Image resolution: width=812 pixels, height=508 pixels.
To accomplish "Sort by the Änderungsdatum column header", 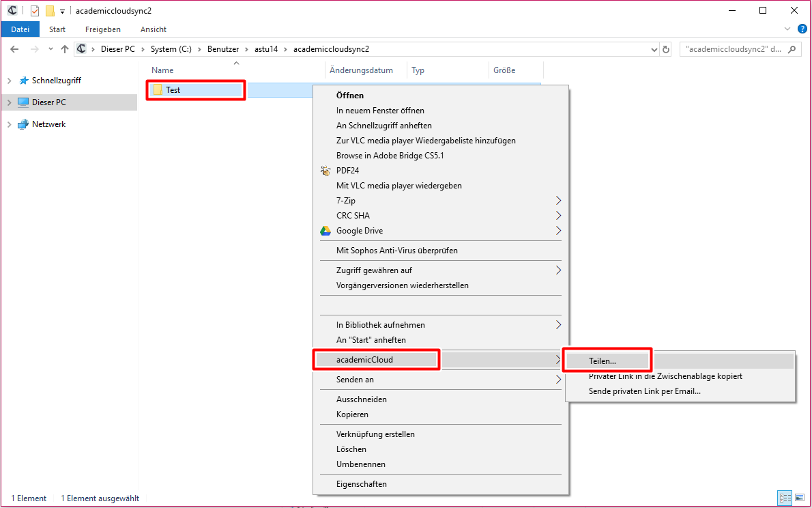I will [361, 70].
